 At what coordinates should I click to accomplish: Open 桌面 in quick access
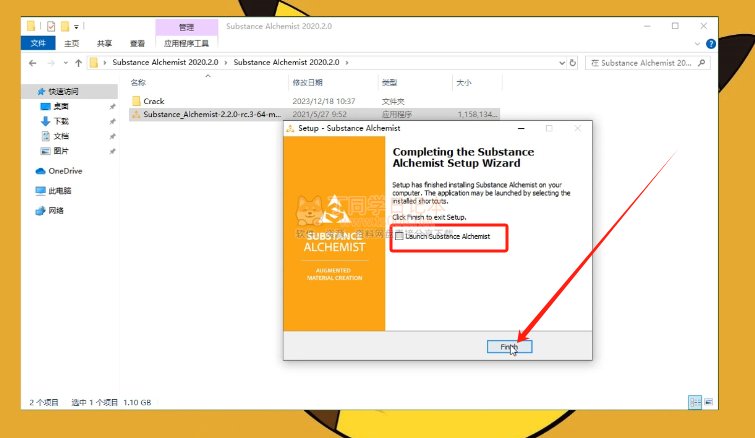(x=61, y=106)
